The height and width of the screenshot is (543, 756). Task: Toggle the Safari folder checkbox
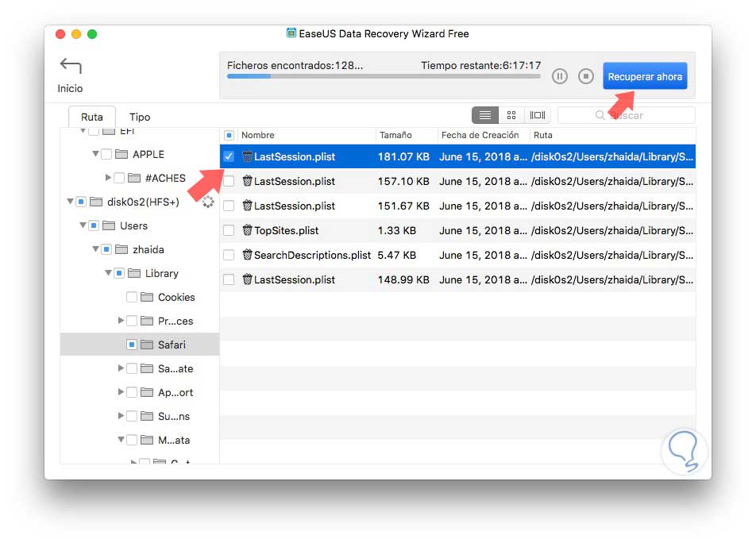coord(132,345)
